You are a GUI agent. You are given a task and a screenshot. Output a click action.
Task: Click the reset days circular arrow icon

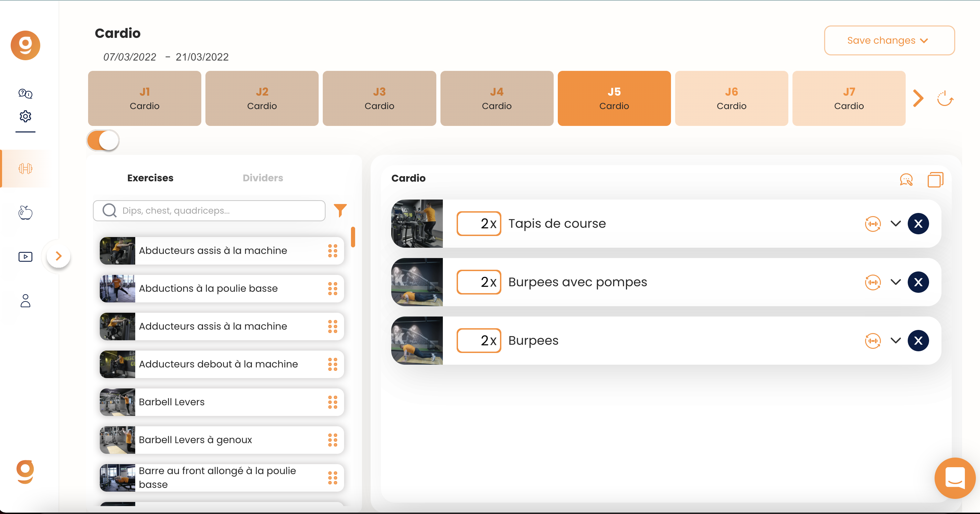click(945, 98)
